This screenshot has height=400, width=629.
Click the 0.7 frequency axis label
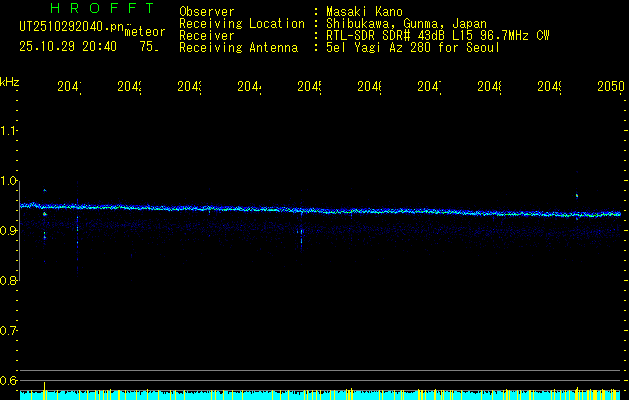(x=9, y=331)
